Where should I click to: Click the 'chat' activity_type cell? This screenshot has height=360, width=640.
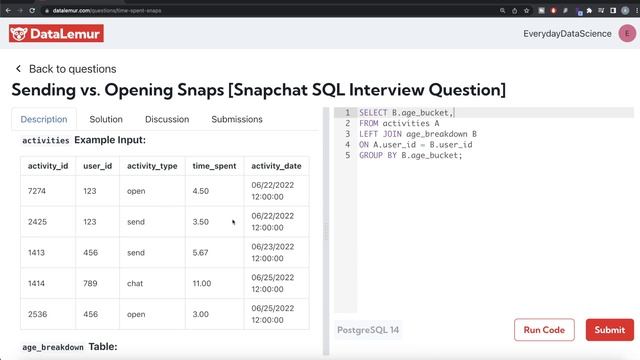152,283
